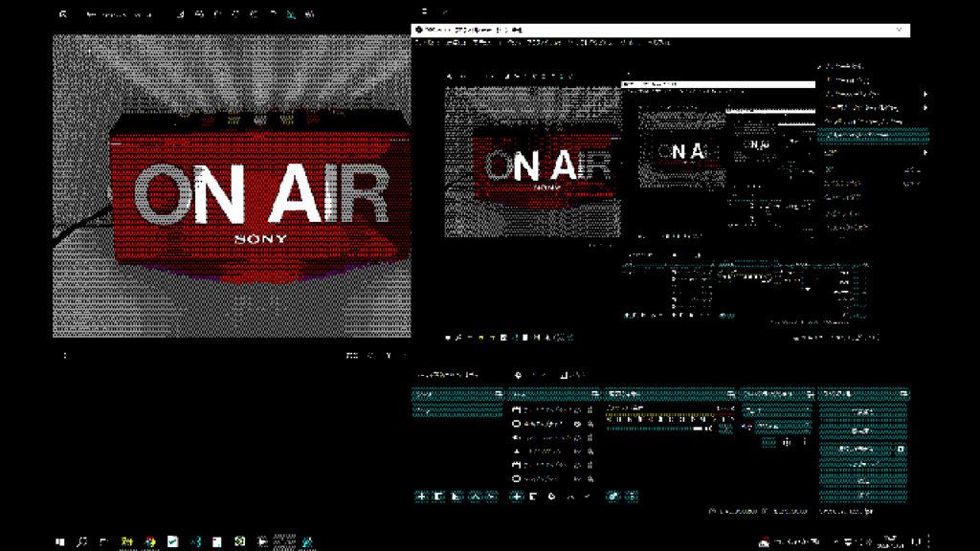Viewport: 980px width, 551px height.
Task: Open advanced audio properties gear in Audio Mixer
Action: pyautogui.click(x=613, y=496)
